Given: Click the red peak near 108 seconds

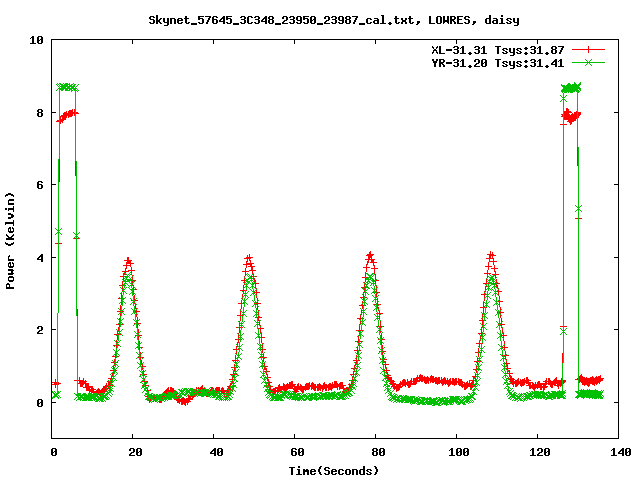Looking at the screenshot, I should (x=491, y=256).
